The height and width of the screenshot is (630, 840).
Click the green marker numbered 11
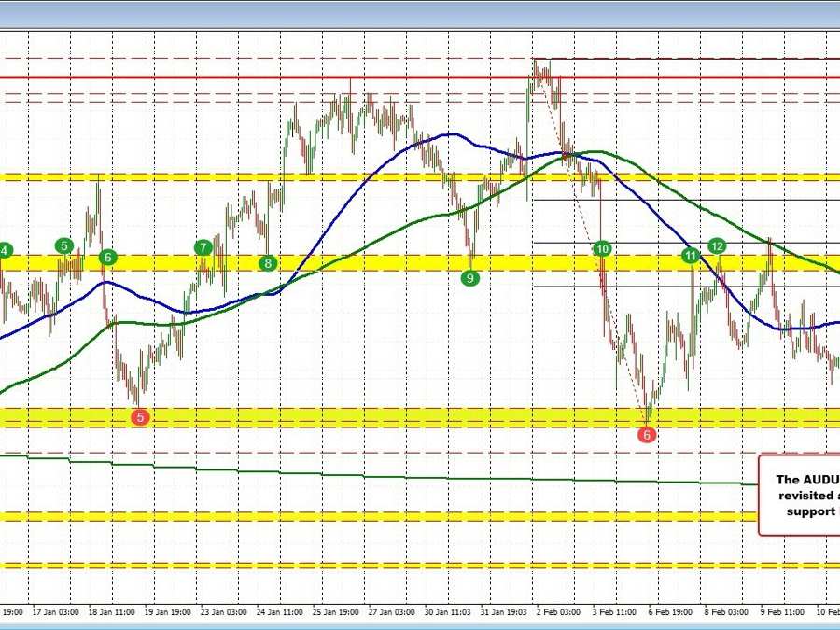pyautogui.click(x=691, y=255)
